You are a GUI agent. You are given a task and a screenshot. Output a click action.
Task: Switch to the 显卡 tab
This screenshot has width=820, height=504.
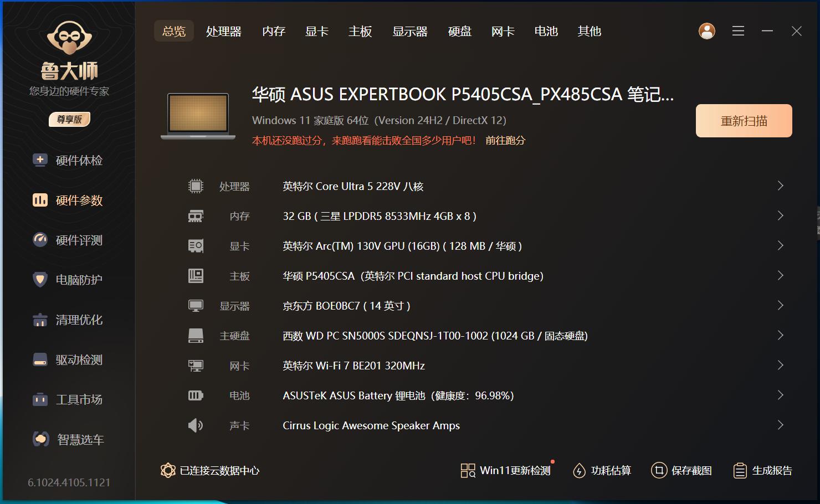coord(317,32)
